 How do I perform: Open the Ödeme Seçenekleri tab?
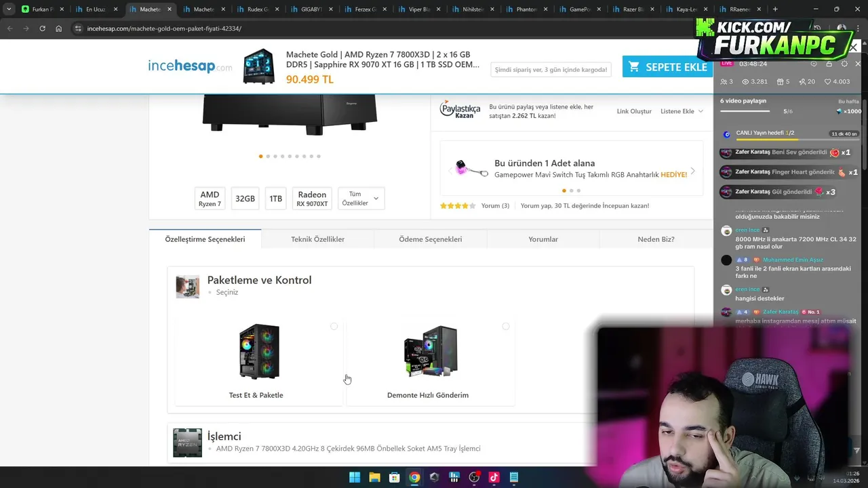click(430, 239)
